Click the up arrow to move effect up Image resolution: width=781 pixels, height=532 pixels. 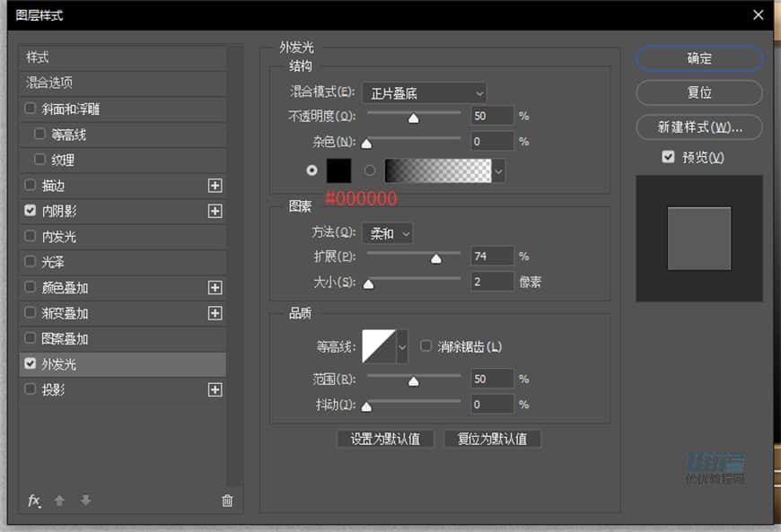pos(58,501)
